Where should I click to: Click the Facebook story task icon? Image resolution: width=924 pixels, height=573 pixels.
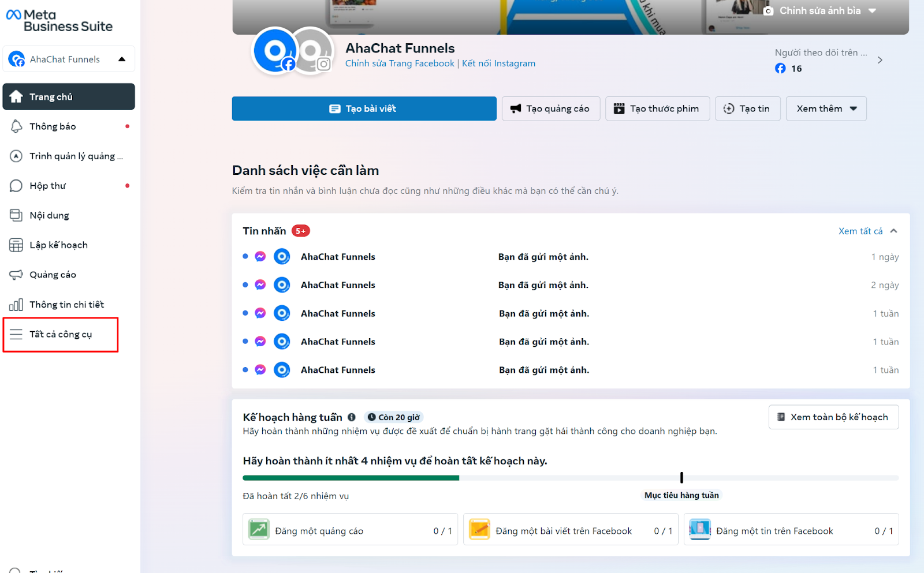coord(700,529)
